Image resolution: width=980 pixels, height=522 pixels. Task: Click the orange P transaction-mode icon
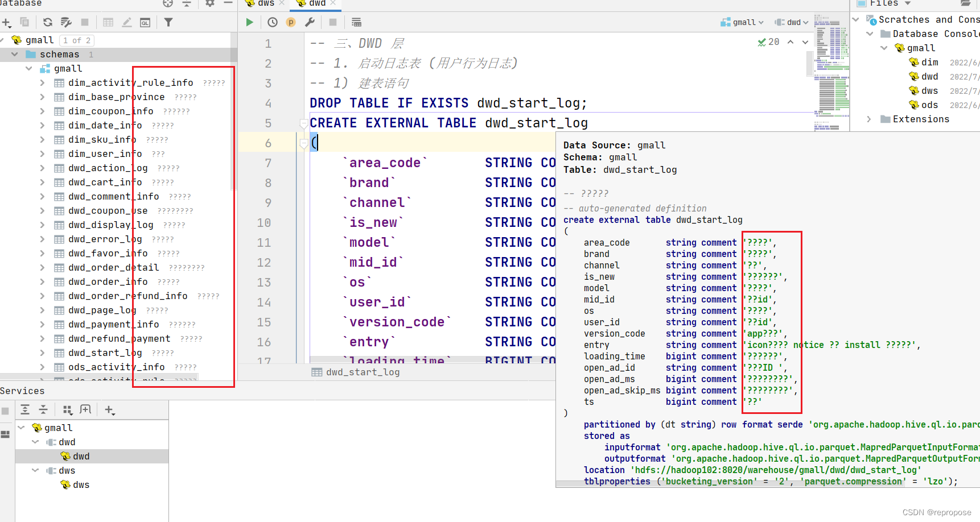[291, 22]
